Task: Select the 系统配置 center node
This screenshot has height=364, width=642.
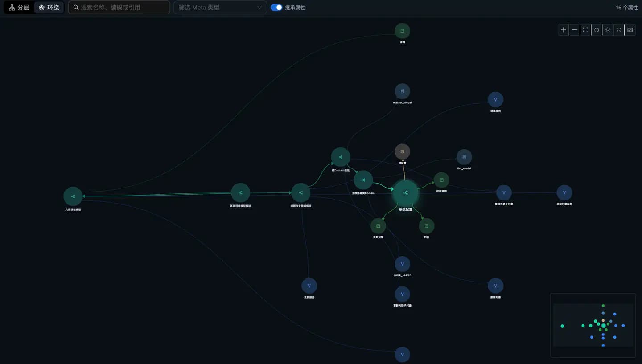Action: click(x=405, y=193)
